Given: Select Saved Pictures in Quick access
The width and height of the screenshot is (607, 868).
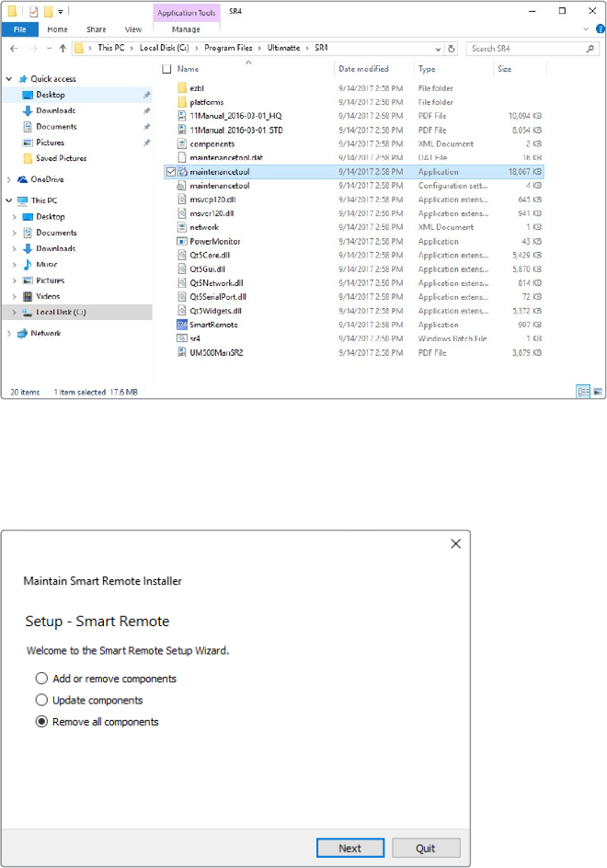Looking at the screenshot, I should click(62, 158).
